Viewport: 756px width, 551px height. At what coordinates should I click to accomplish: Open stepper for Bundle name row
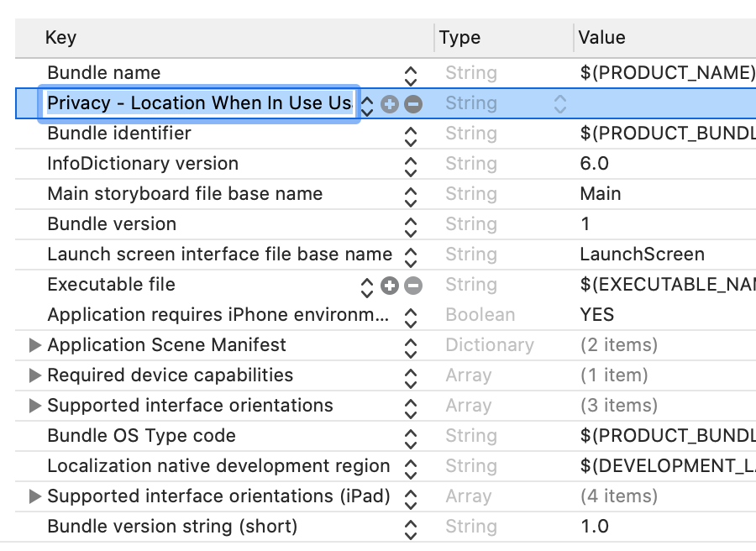tap(410, 74)
